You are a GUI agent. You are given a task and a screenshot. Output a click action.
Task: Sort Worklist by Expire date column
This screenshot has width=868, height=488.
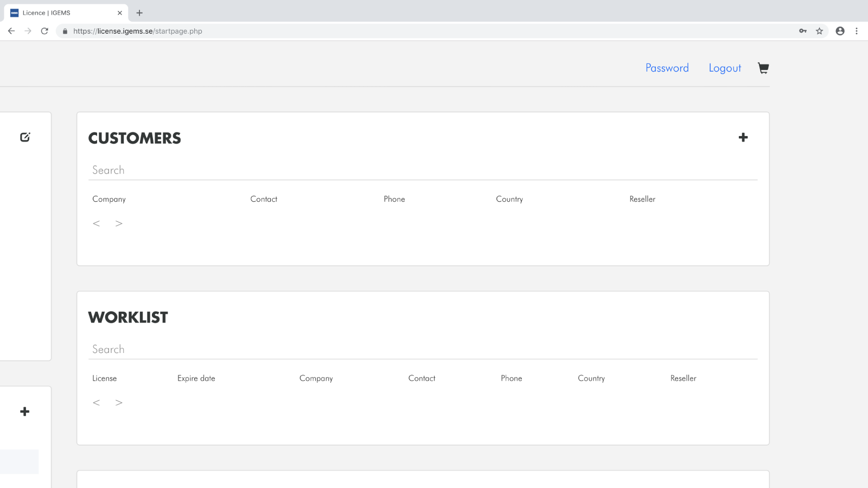point(196,378)
